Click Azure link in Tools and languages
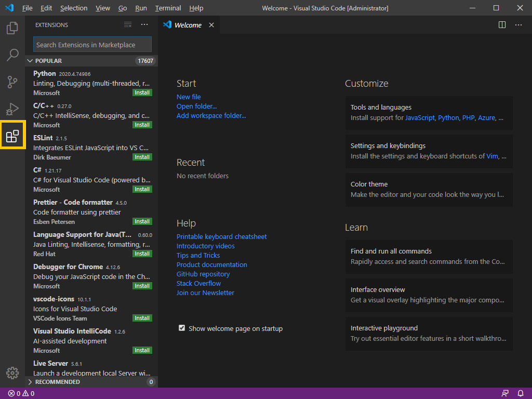This screenshot has width=532, height=399. coord(486,118)
